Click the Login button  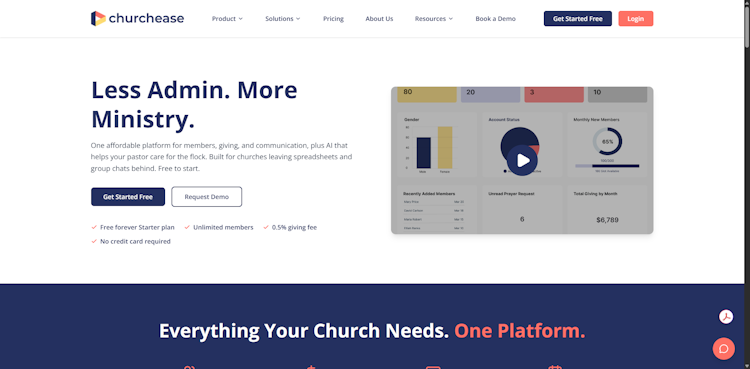tap(636, 19)
